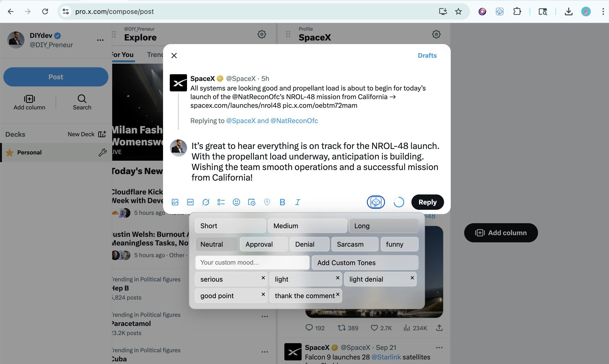
Task: Repost the SpaceX post with 389 reposts
Action: coord(348,328)
